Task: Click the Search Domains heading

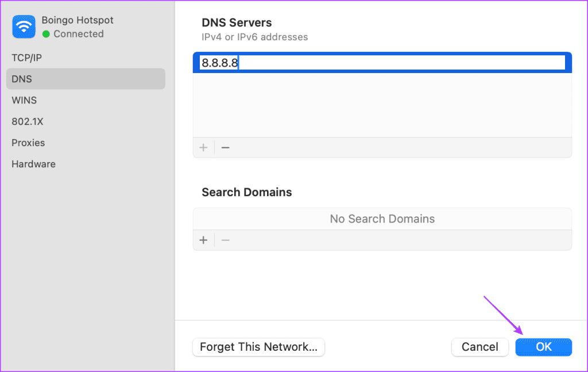Action: coord(247,192)
